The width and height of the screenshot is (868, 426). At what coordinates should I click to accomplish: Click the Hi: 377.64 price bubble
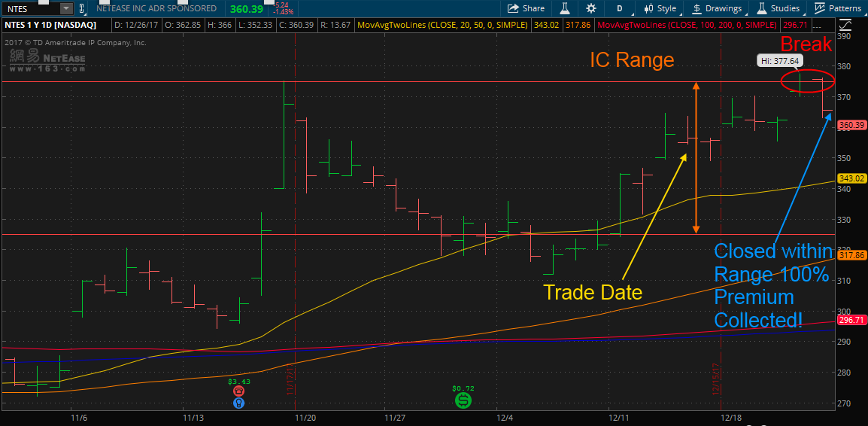tap(780, 61)
